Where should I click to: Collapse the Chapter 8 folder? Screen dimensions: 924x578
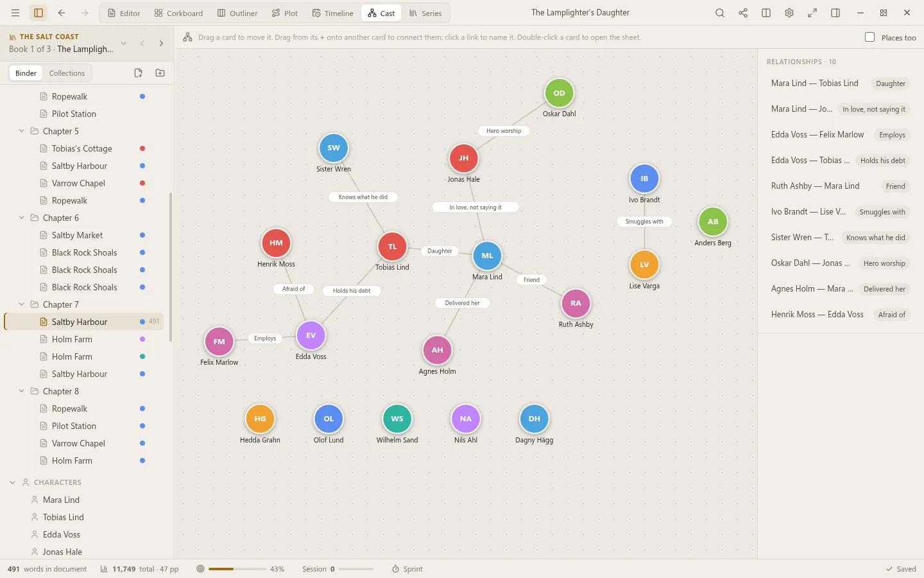coord(21,391)
